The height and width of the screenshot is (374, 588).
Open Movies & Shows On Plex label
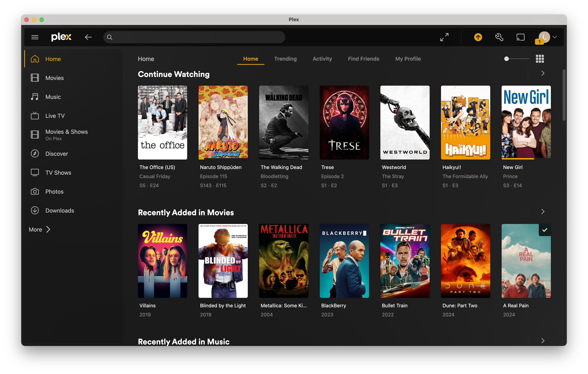66,135
